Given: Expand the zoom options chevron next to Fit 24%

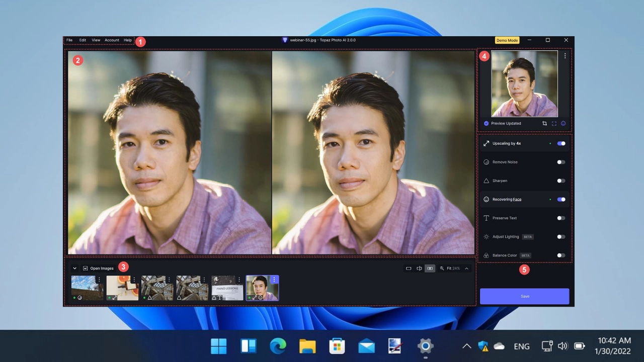Looking at the screenshot, I should pos(466,268).
